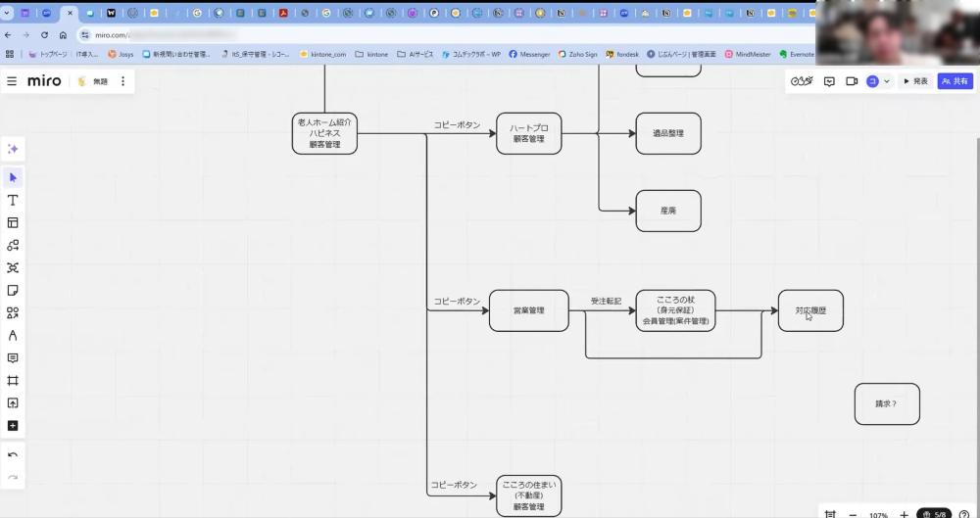Select the 対応履歴 node

coord(810,310)
